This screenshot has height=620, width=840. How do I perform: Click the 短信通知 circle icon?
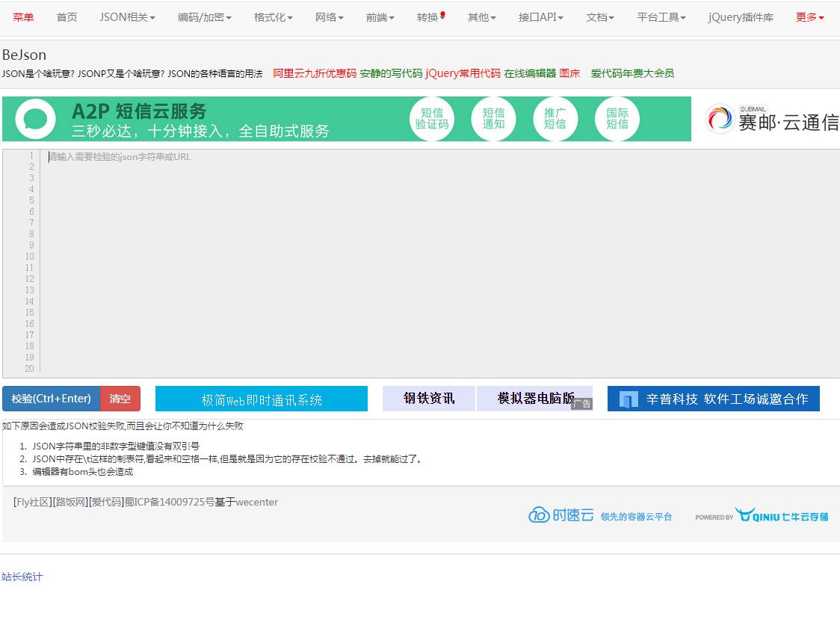tap(493, 119)
